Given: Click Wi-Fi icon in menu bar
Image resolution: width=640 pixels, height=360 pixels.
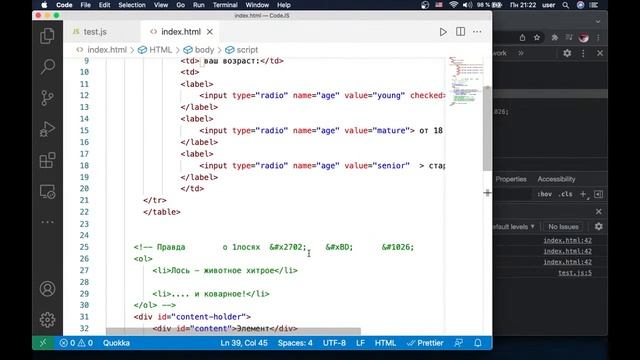Looking at the screenshot, I should point(453,5).
